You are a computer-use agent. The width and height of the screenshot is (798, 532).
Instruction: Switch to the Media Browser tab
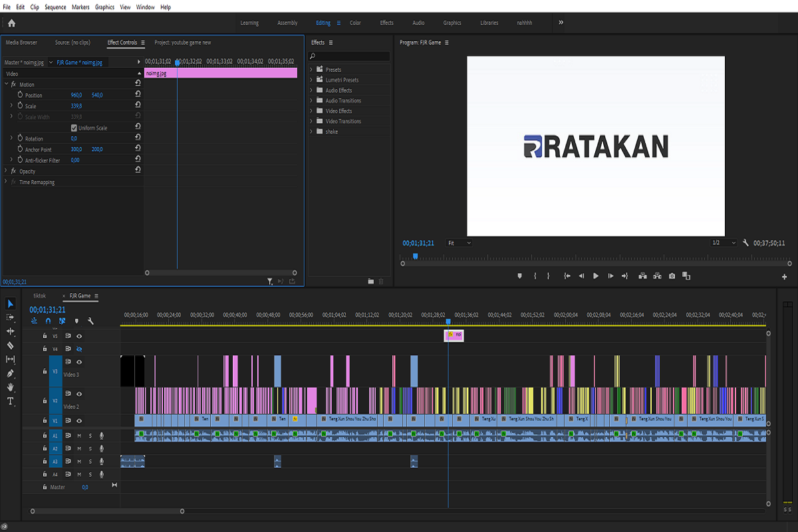point(21,43)
